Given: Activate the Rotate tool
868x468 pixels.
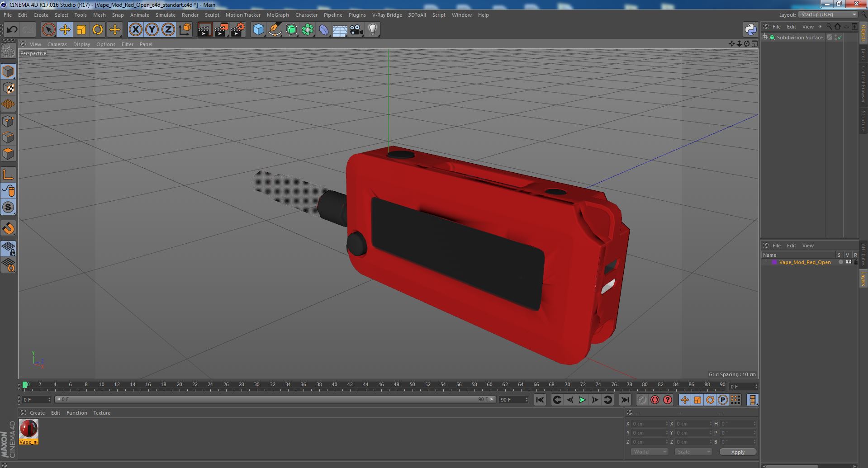Looking at the screenshot, I should pyautogui.click(x=98, y=30).
